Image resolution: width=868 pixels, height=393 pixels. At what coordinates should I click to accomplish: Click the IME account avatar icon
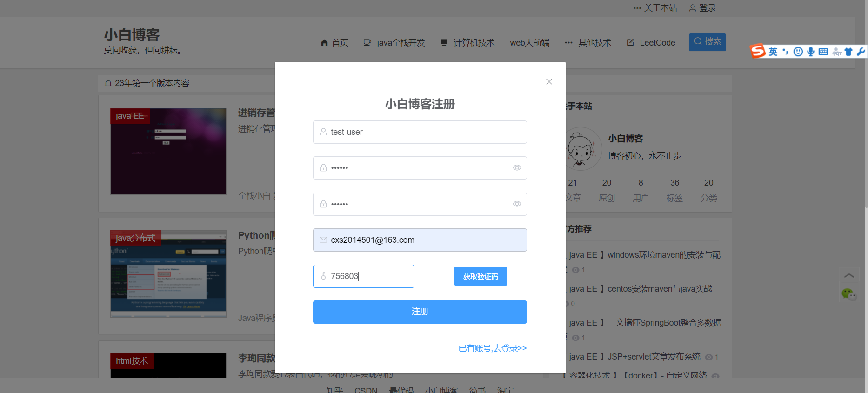coord(837,52)
